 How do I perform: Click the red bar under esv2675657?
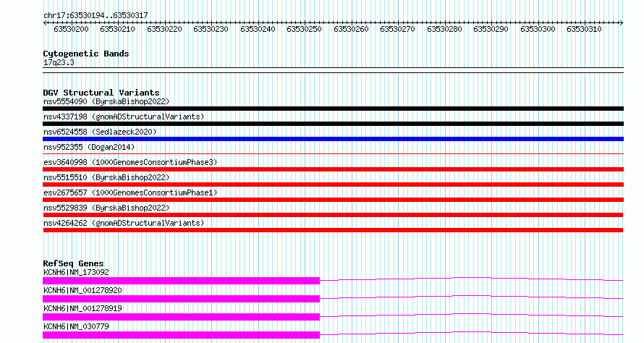tap(333, 200)
